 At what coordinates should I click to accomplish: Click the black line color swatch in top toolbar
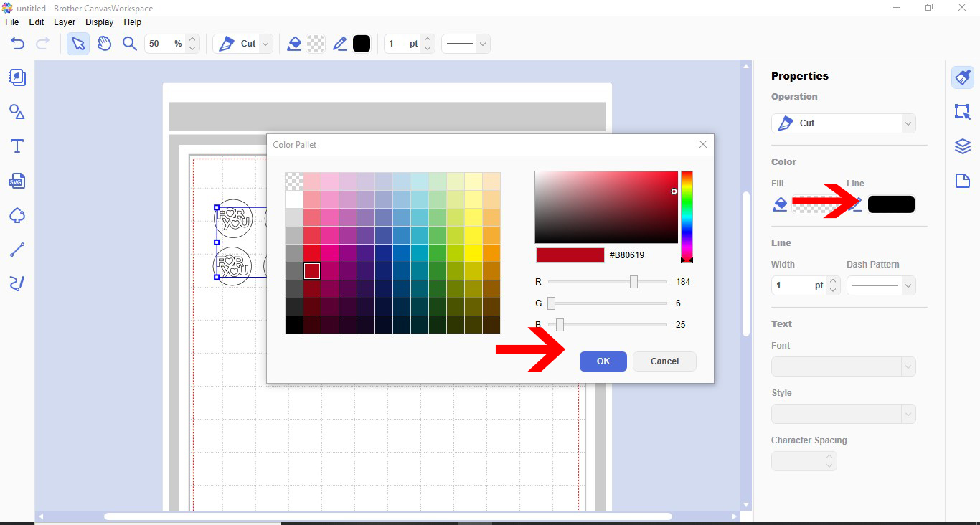click(362, 44)
